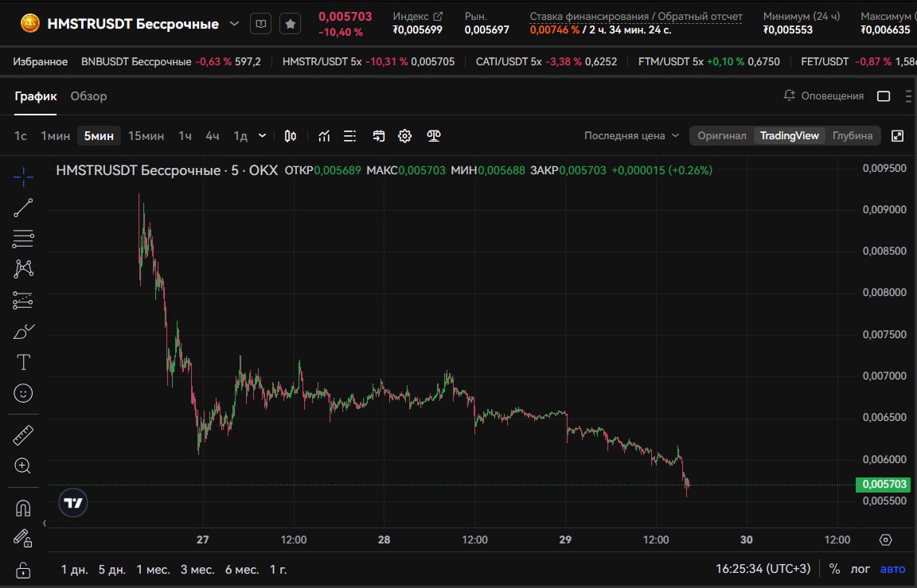Select the Глубина depth view
The width and height of the screenshot is (917, 588).
[853, 135]
